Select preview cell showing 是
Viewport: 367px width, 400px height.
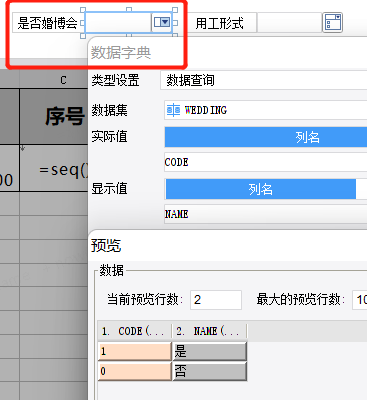(209, 351)
